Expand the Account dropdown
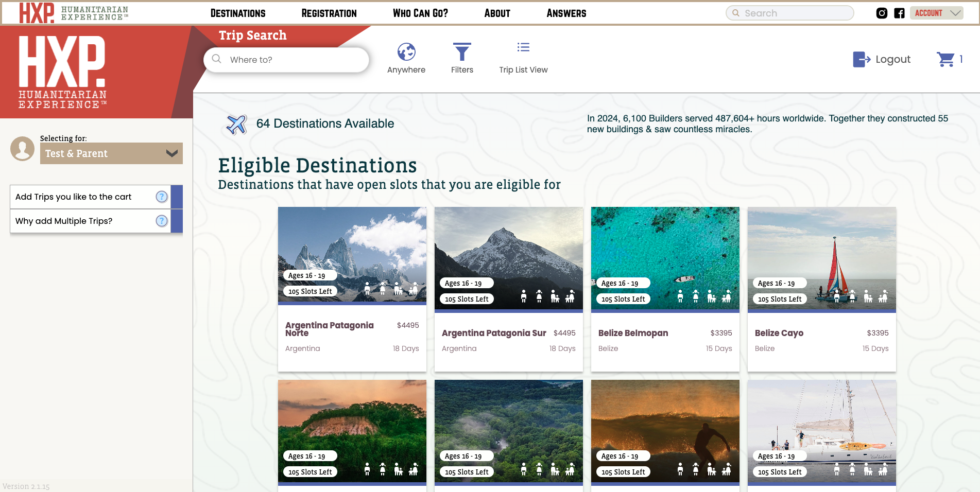The height and width of the screenshot is (492, 980). pyautogui.click(x=937, y=13)
